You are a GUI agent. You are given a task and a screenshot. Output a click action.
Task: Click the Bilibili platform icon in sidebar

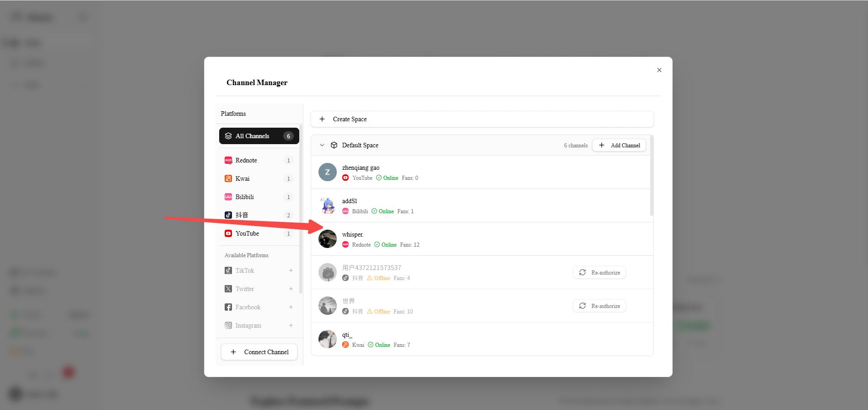coord(228,197)
